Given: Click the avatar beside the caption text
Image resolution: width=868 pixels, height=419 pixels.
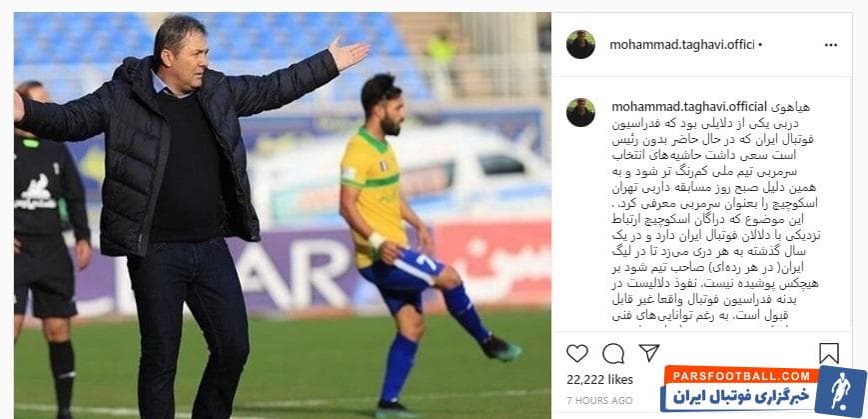Looking at the screenshot, I should click(x=580, y=113).
